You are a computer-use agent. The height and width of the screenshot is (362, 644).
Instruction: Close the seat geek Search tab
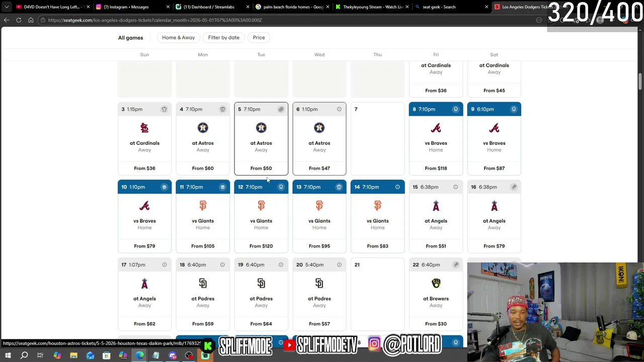[487, 7]
